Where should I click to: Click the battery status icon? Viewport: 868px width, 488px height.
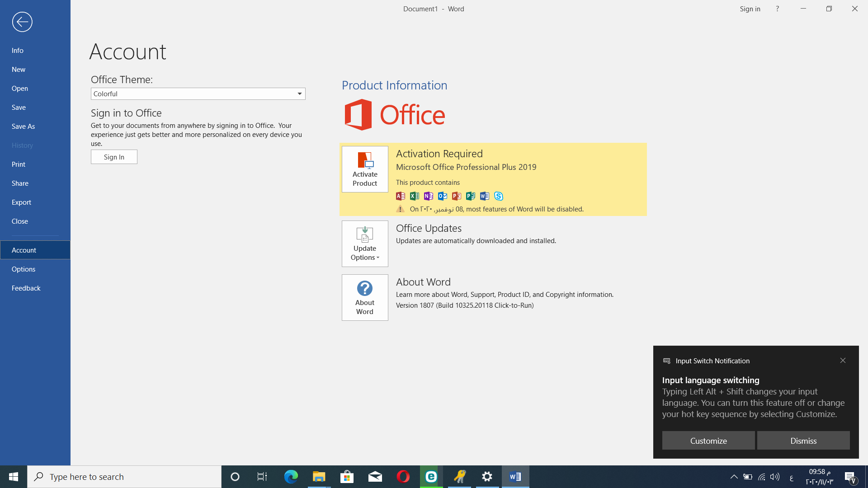748,477
